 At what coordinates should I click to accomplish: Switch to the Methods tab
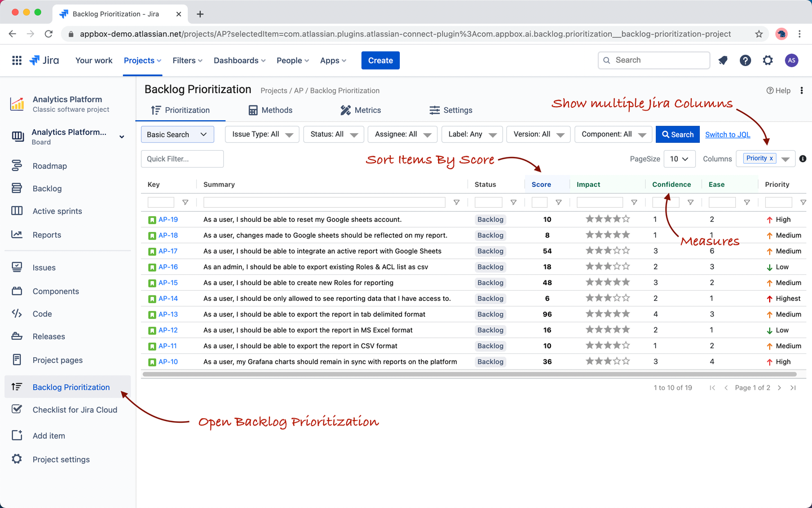tap(270, 110)
